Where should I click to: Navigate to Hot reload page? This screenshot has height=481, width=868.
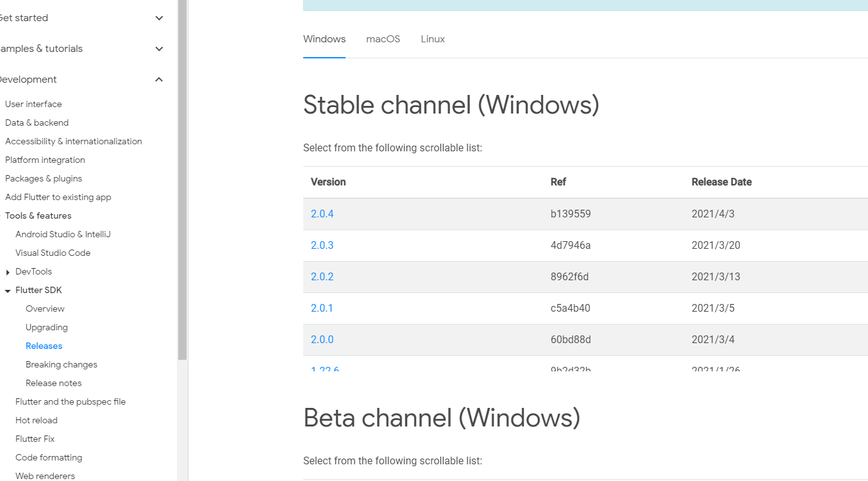tap(37, 420)
